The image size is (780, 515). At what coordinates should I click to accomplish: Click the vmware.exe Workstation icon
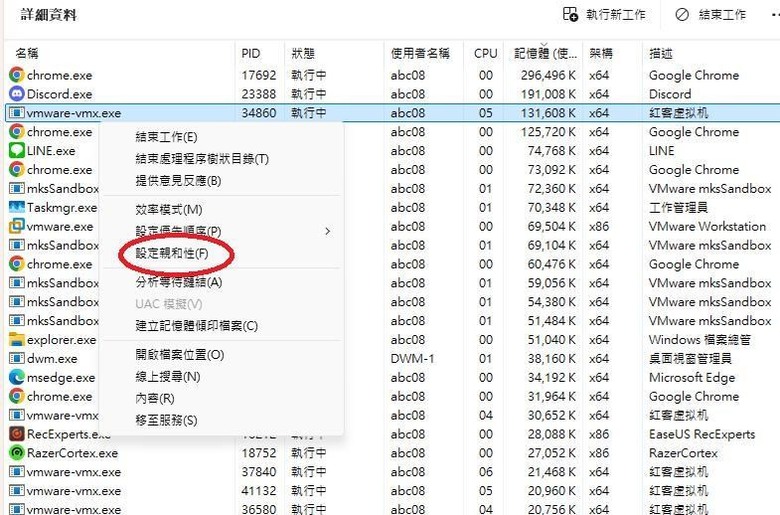tap(16, 226)
